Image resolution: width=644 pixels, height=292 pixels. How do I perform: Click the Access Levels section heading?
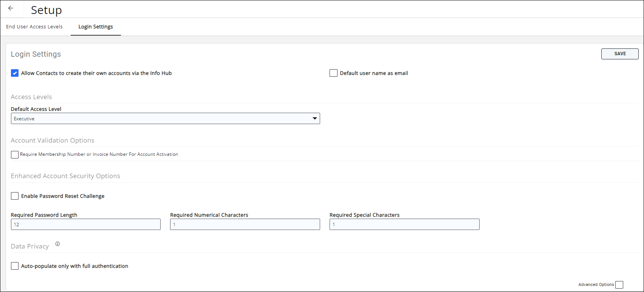tap(31, 97)
